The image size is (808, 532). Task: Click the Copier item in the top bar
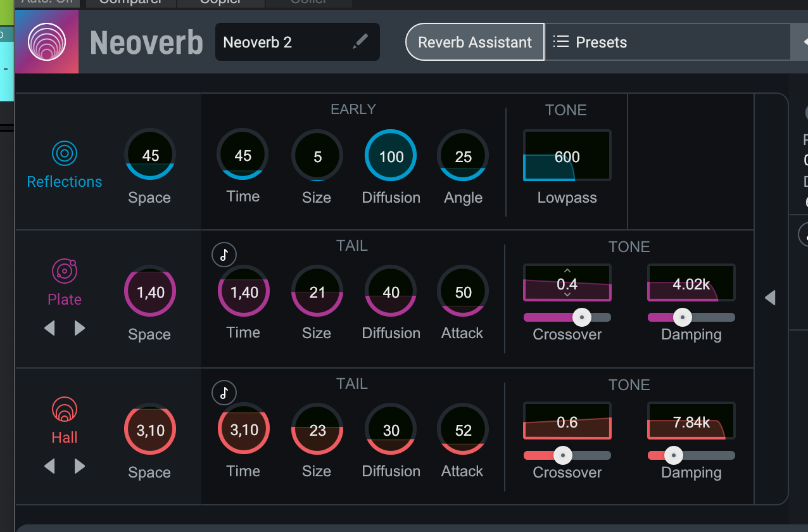[x=220, y=3]
